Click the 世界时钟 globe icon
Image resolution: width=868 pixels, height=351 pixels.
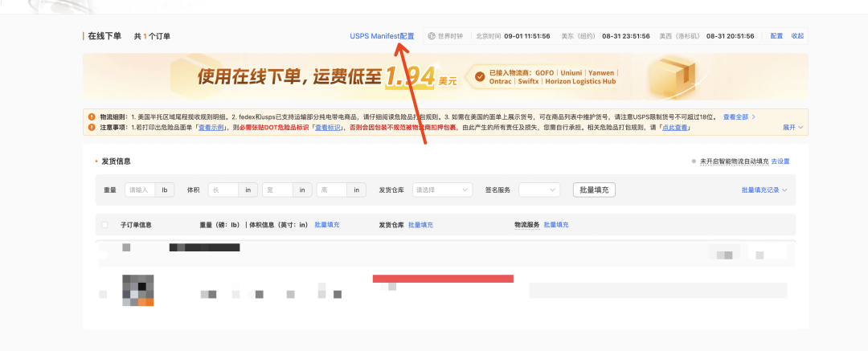tap(432, 36)
